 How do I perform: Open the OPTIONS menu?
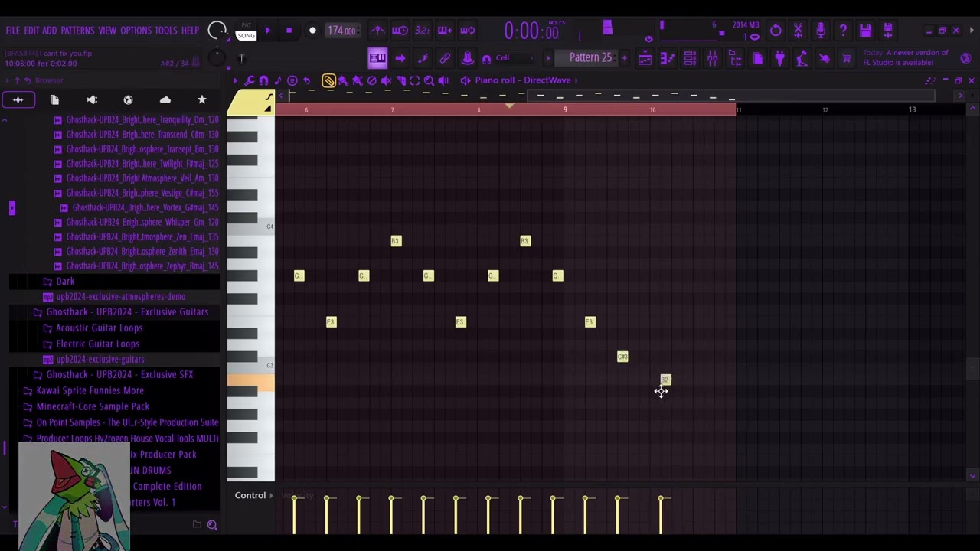tap(136, 31)
